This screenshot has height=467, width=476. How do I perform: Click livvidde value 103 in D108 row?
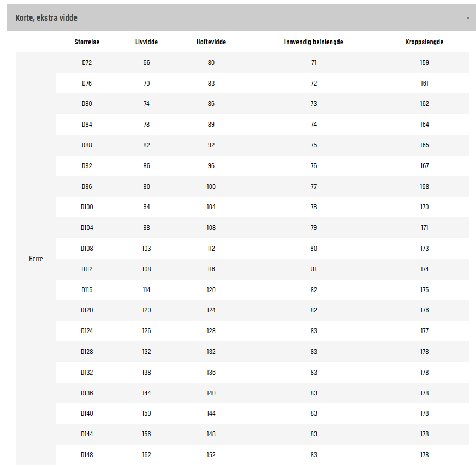click(146, 249)
